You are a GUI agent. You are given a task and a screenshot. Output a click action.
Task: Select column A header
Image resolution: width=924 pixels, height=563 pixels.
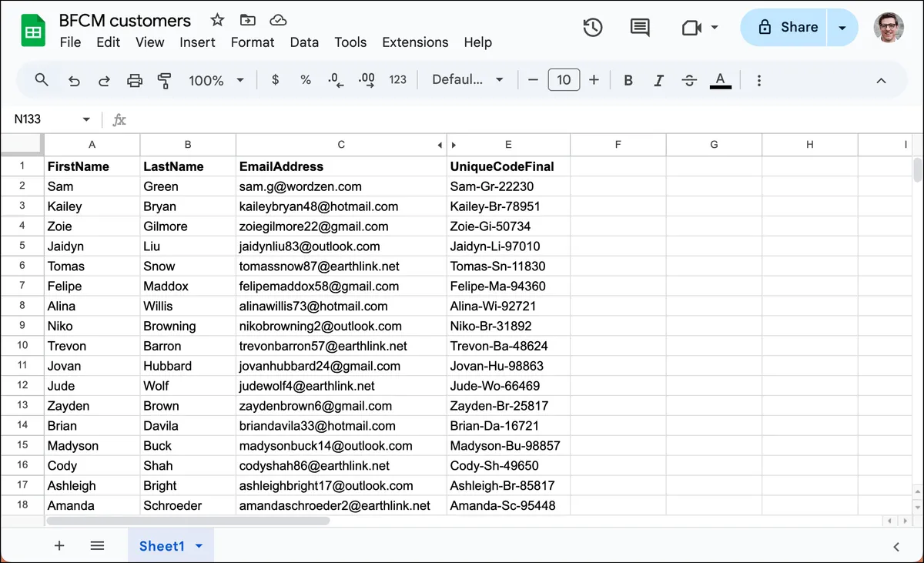coord(92,145)
